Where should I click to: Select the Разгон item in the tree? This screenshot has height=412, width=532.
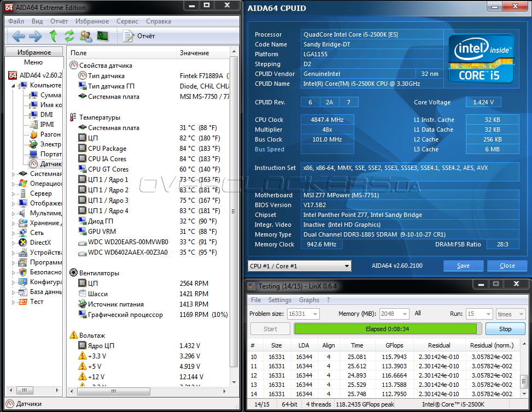coord(50,134)
